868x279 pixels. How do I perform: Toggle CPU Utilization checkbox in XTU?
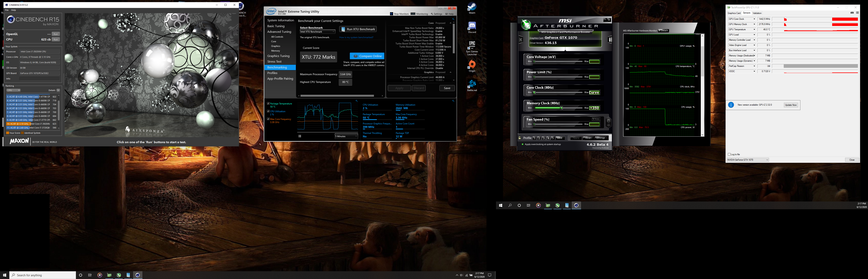[x=268, y=111]
